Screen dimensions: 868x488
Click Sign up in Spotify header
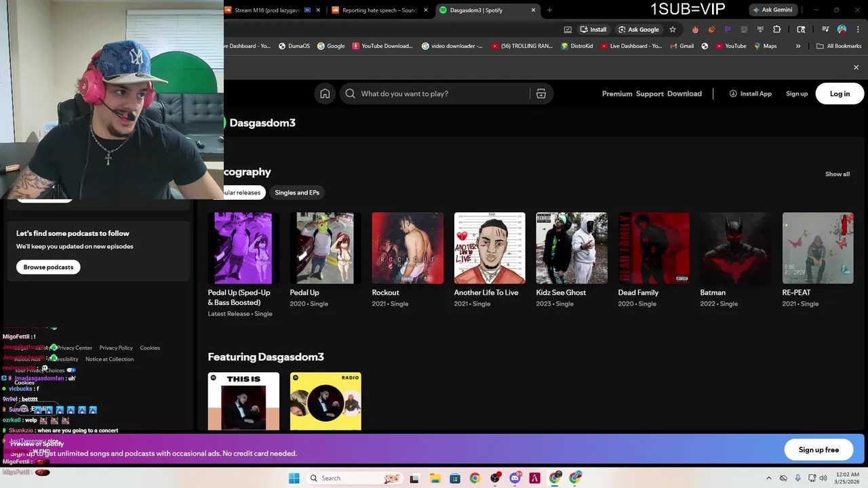[x=797, y=94]
